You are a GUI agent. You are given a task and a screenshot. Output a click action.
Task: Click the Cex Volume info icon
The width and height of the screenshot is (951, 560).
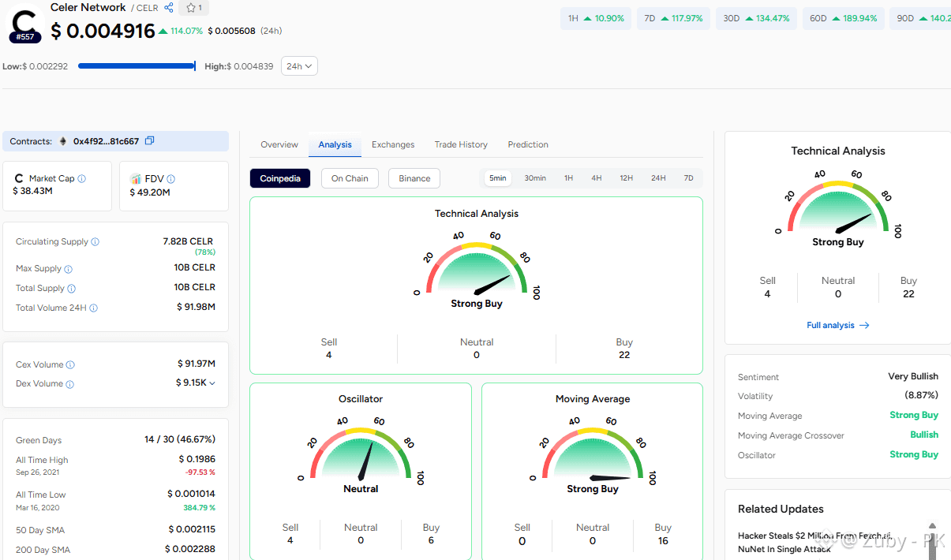(x=70, y=365)
